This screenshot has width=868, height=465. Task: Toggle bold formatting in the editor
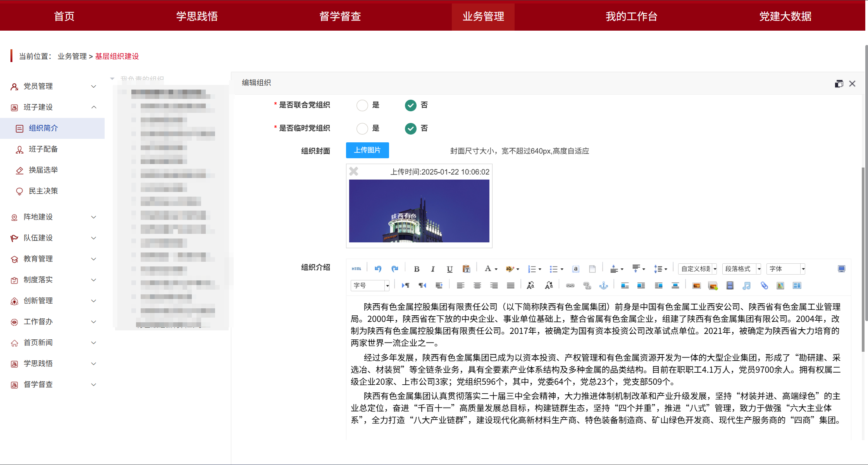[x=417, y=269]
